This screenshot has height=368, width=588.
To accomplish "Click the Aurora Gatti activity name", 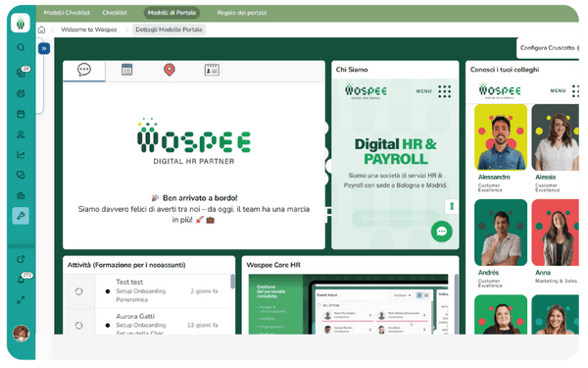I will [x=135, y=316].
